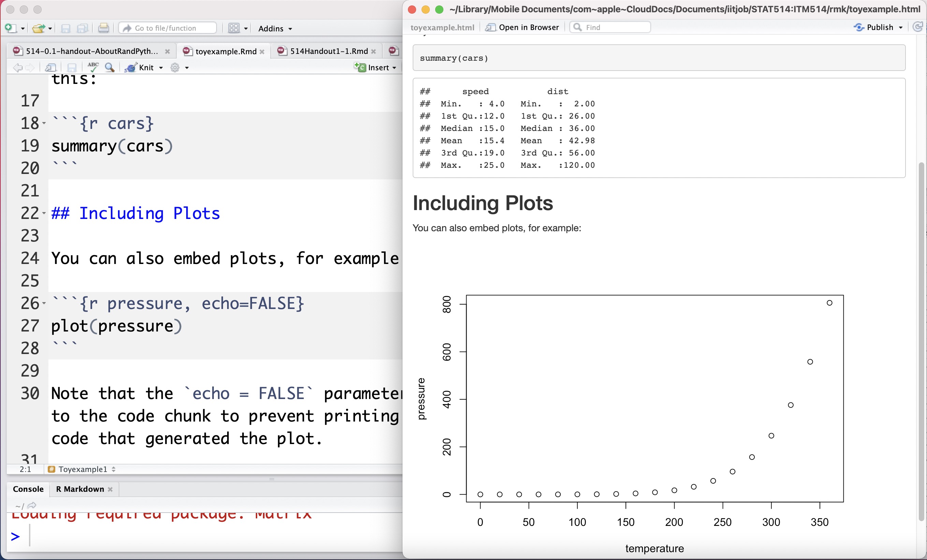Screen dimensions: 927x560
Task: Click the find/replace magnifier icon
Action: (109, 67)
